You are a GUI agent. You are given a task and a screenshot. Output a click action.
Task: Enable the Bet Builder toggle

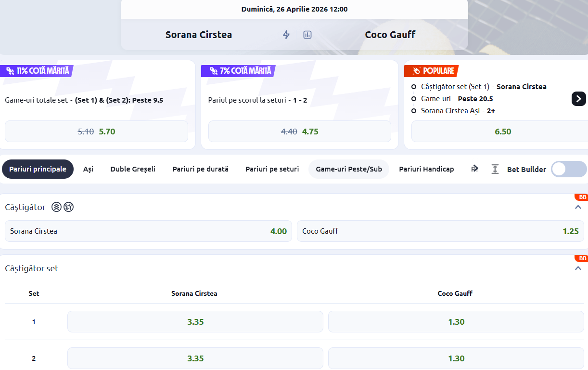click(x=569, y=169)
